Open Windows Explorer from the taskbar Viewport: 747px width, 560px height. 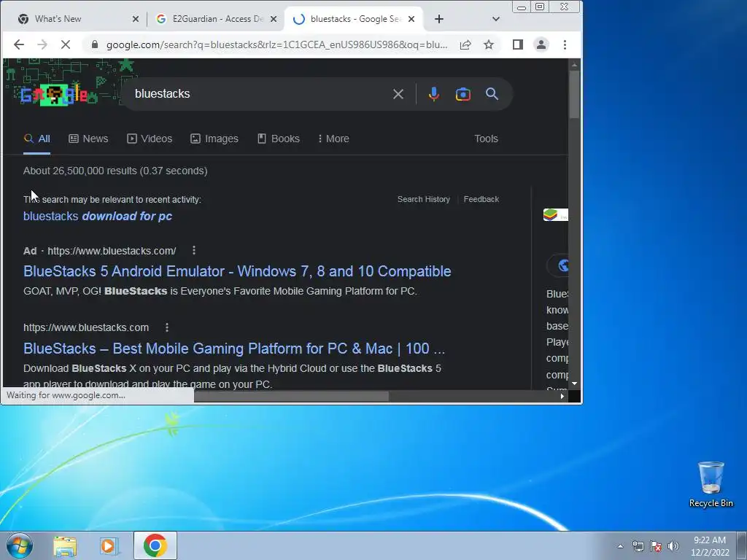tap(65, 545)
